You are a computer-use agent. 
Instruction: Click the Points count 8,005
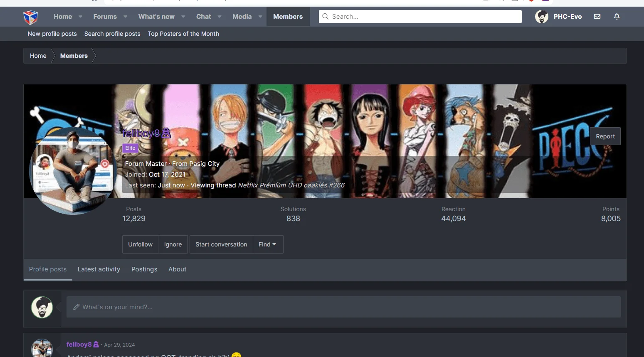coord(611,219)
